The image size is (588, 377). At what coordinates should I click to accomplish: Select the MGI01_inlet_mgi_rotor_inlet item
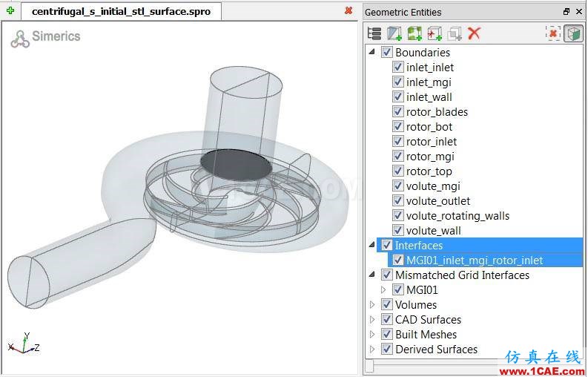pyautogui.click(x=475, y=260)
